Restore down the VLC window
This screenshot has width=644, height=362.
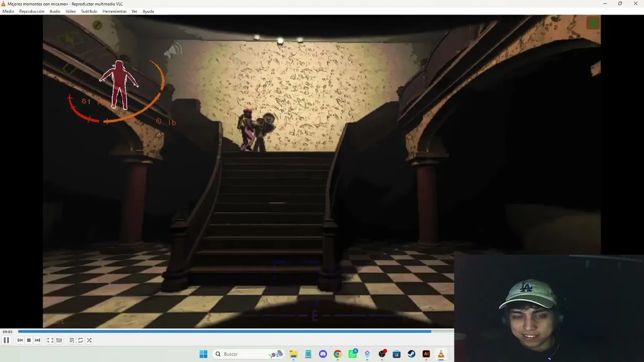pos(620,4)
